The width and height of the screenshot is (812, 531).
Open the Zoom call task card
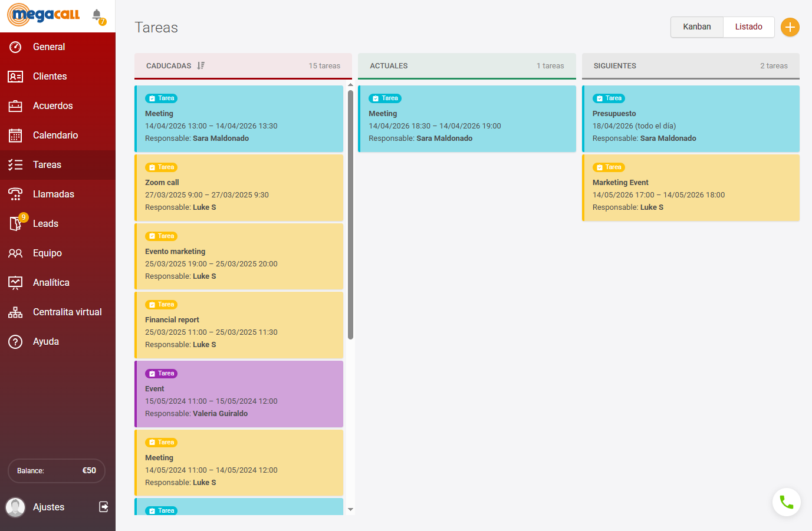pyautogui.click(x=239, y=187)
